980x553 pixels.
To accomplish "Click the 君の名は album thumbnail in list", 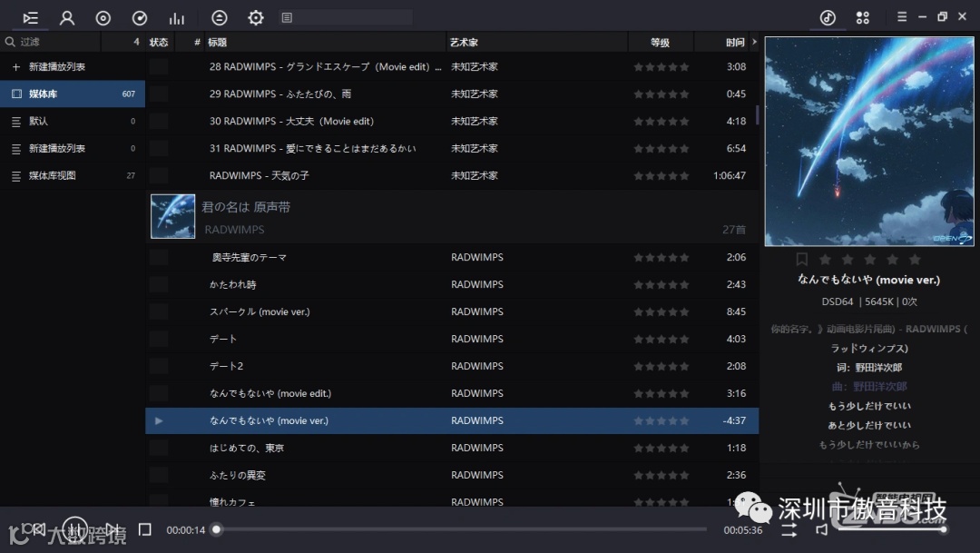I will [173, 216].
